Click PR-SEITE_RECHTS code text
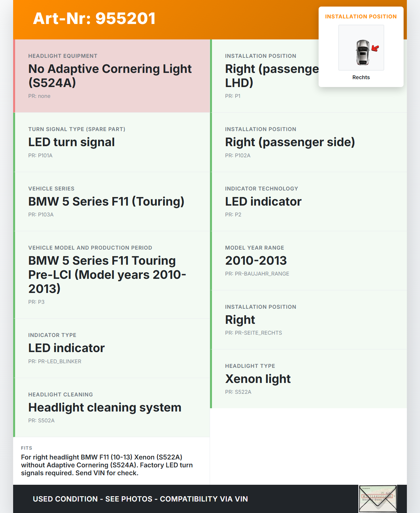 click(x=254, y=333)
